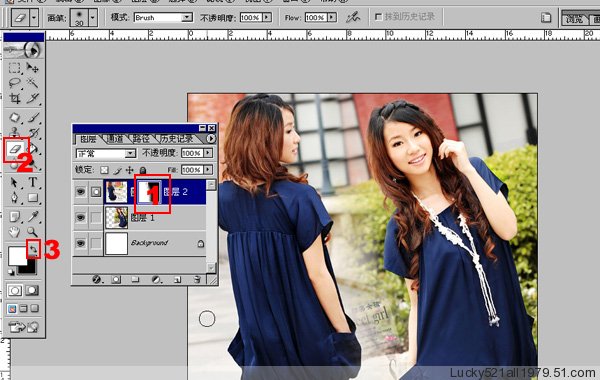Click the delete layer trash icon
Image resolution: width=600 pixels, height=380 pixels.
tap(197, 279)
